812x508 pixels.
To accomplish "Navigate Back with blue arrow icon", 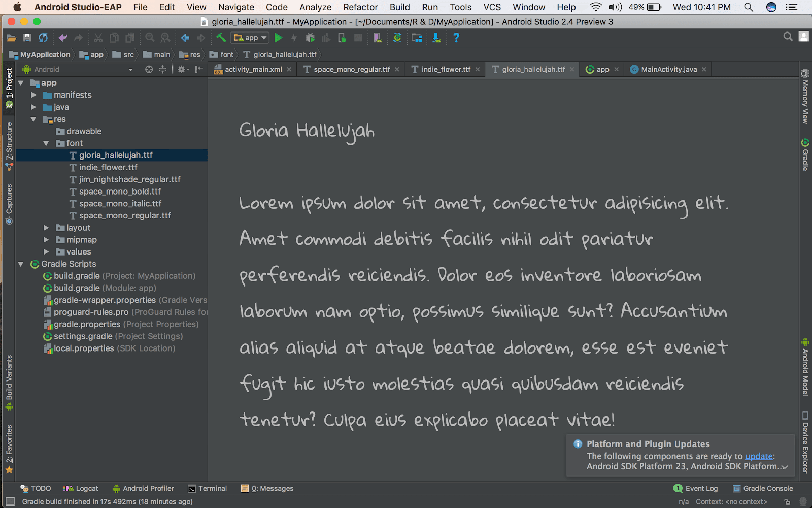I will (x=185, y=38).
